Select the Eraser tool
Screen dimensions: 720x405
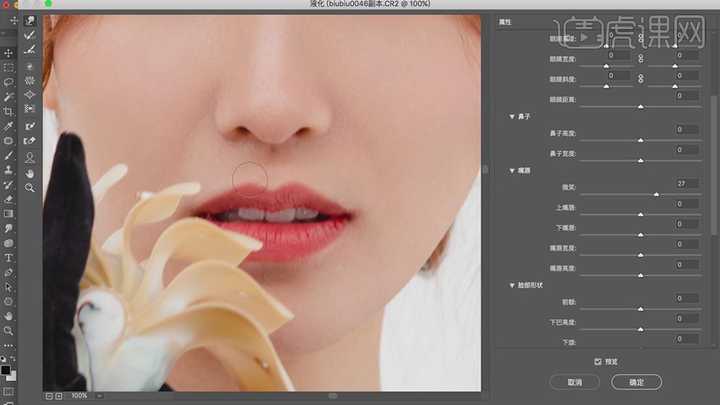[8, 199]
